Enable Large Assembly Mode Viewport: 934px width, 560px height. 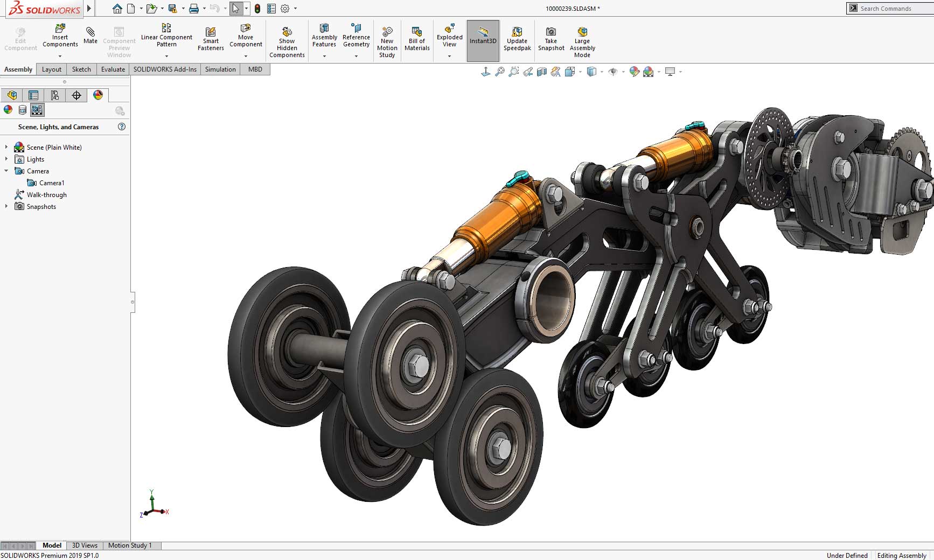coord(582,39)
